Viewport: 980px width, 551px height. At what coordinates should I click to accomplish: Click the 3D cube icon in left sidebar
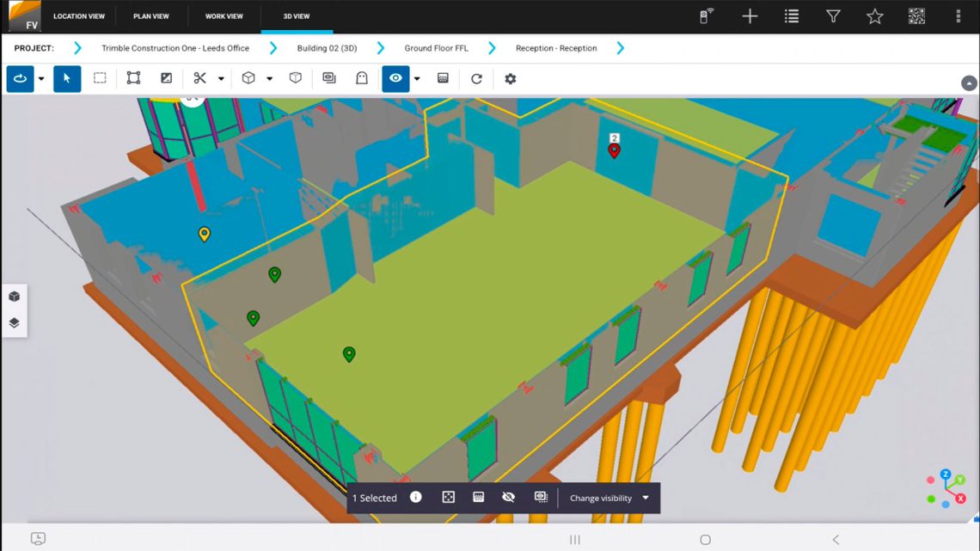click(14, 296)
